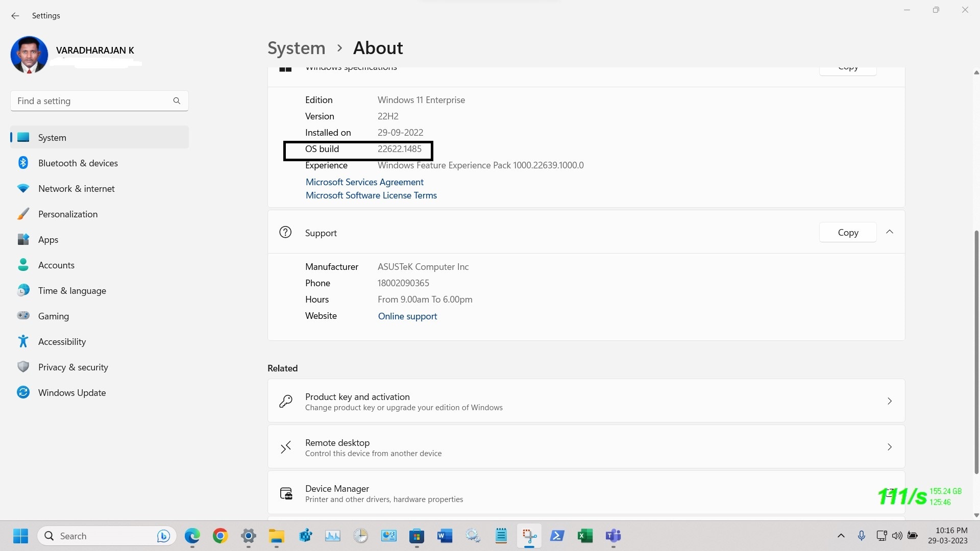Image resolution: width=980 pixels, height=551 pixels.
Task: Open Excel from the taskbar
Action: pyautogui.click(x=585, y=536)
